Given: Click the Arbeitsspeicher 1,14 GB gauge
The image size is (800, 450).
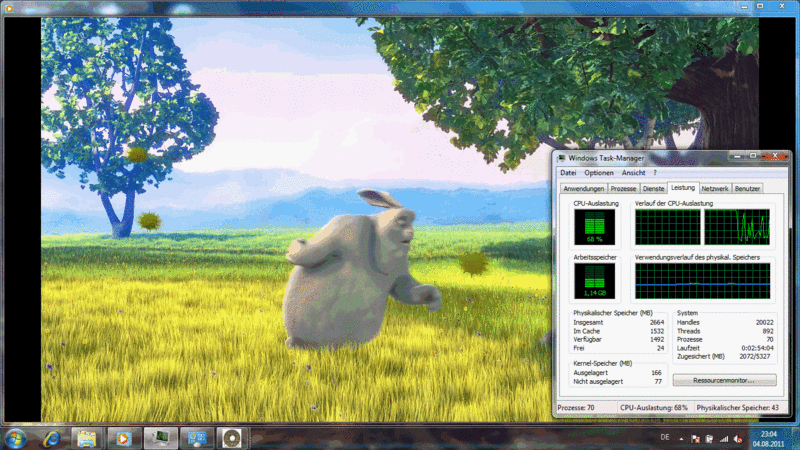Looking at the screenshot, I should (x=594, y=281).
